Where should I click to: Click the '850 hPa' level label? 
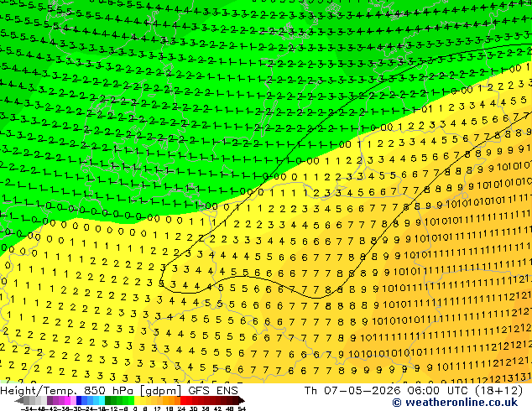tap(110, 391)
